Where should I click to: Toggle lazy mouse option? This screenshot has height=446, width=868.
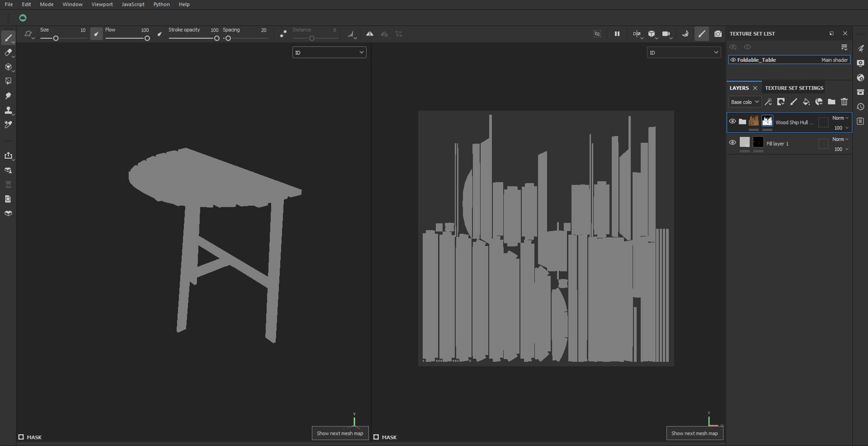pyautogui.click(x=283, y=34)
